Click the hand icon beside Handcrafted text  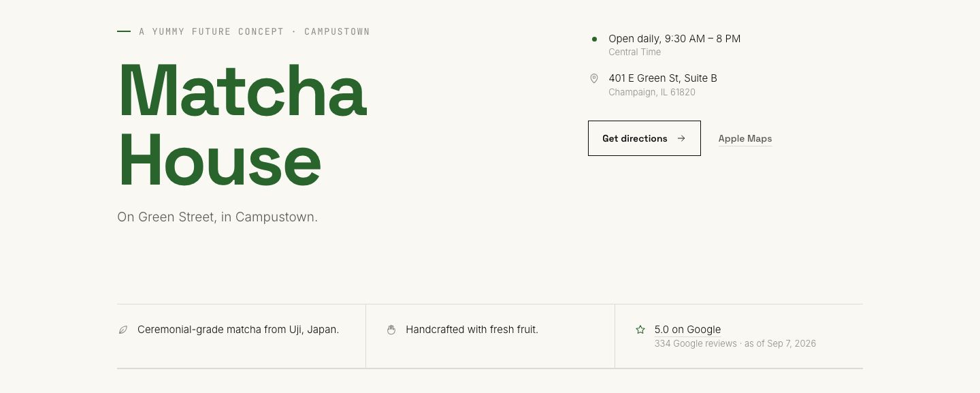391,330
